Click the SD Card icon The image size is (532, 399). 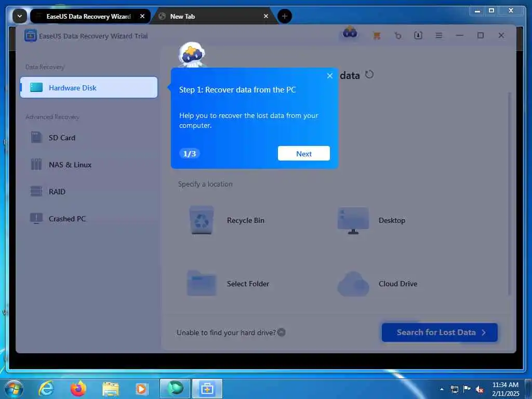(x=36, y=137)
